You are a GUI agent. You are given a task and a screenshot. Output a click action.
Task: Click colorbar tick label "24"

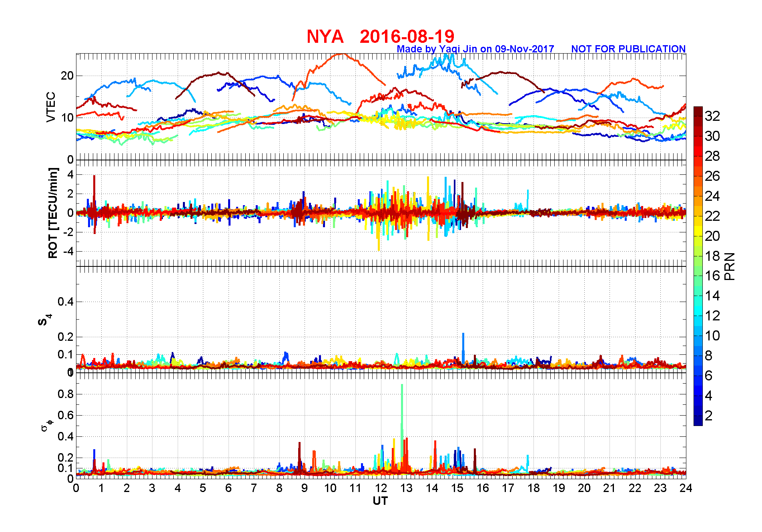pos(712,196)
